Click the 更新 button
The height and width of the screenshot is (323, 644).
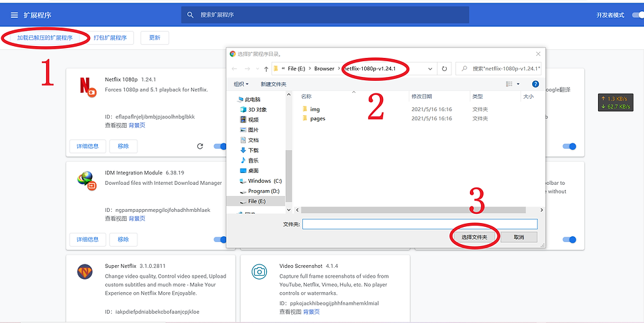click(155, 37)
